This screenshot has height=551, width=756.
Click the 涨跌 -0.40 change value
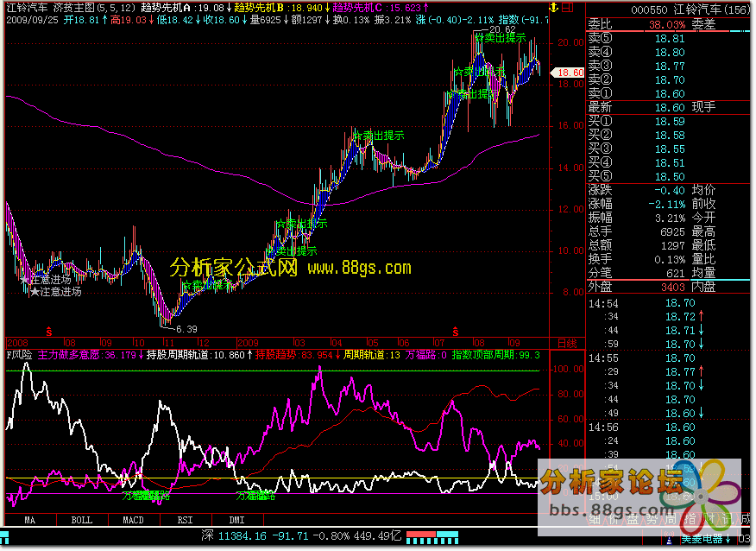pos(670,191)
